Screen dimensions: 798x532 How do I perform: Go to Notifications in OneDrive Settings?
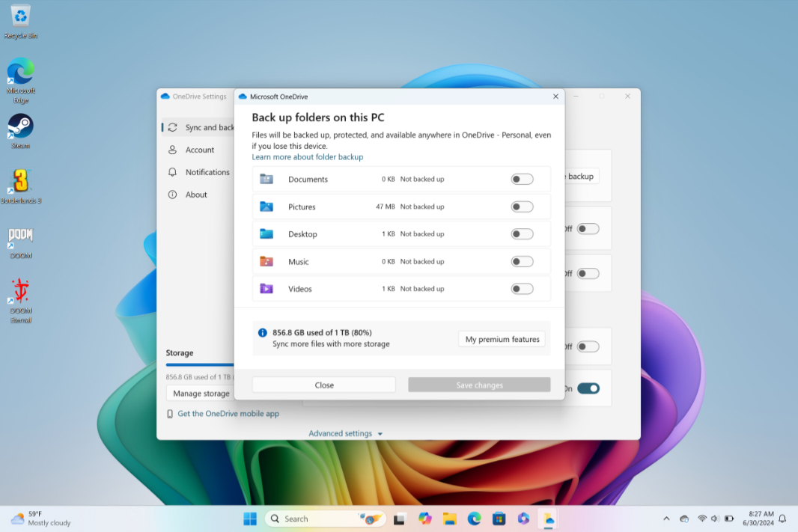207,172
